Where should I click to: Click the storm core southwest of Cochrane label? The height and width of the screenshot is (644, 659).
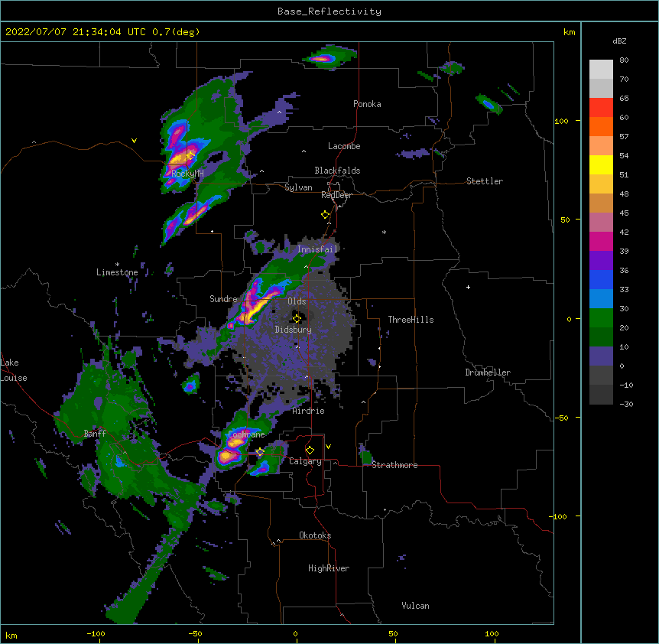(x=227, y=456)
